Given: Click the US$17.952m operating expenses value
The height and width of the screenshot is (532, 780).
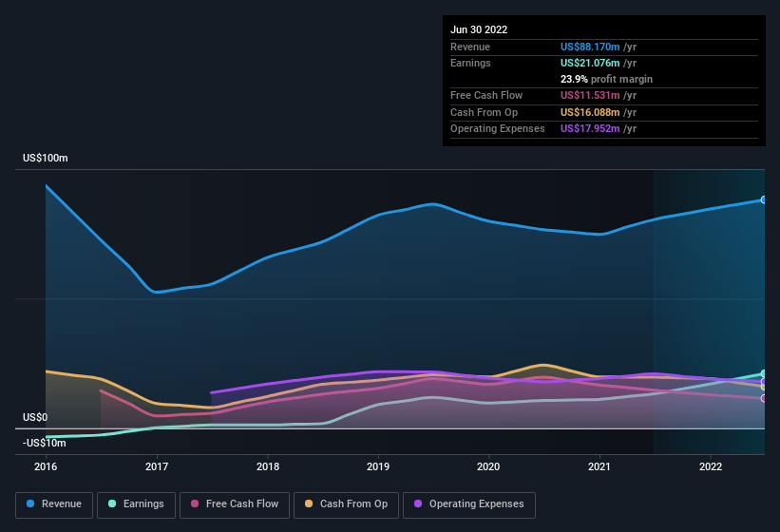Looking at the screenshot, I should click(x=590, y=129).
